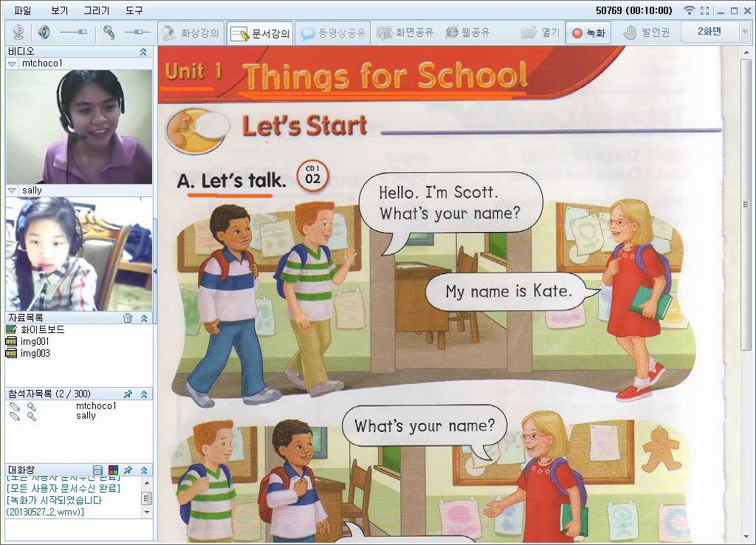
Task: Collapse the sally video feed triangle
Action: click(x=12, y=191)
